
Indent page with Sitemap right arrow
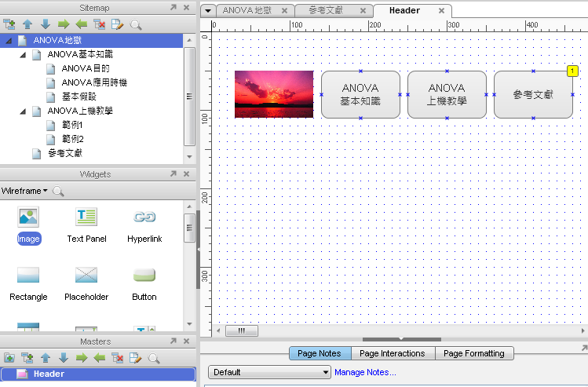point(64,25)
